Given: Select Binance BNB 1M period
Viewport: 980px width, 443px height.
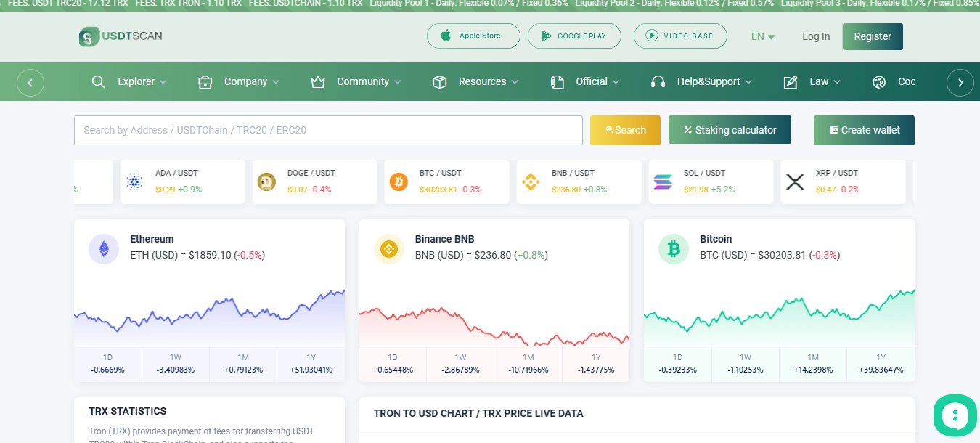Looking at the screenshot, I should point(528,363).
